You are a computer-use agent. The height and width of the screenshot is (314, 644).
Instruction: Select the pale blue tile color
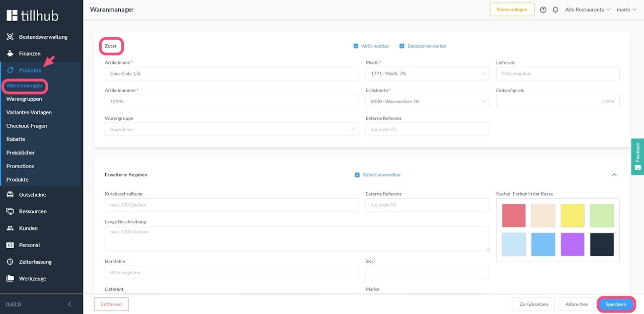coord(514,245)
